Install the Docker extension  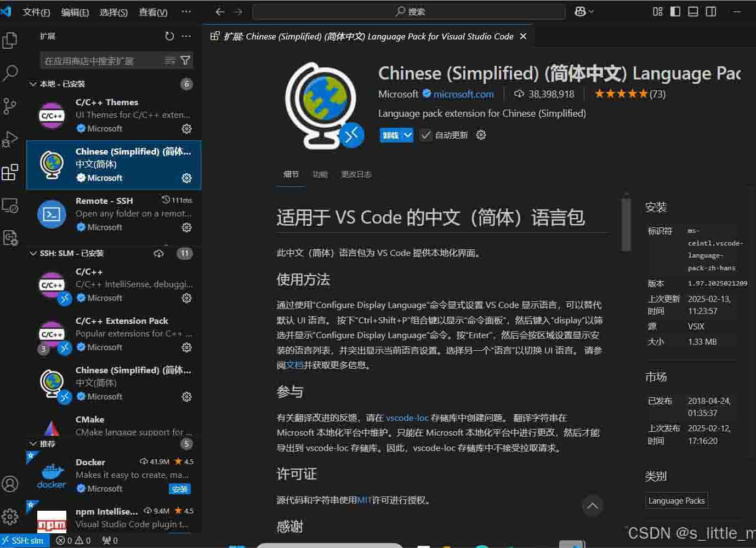(180, 489)
